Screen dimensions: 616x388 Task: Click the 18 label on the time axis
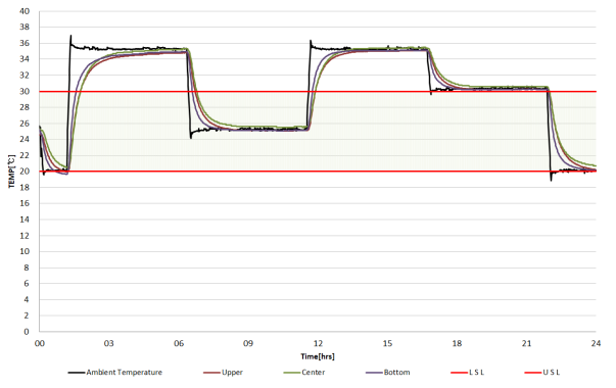click(x=457, y=344)
